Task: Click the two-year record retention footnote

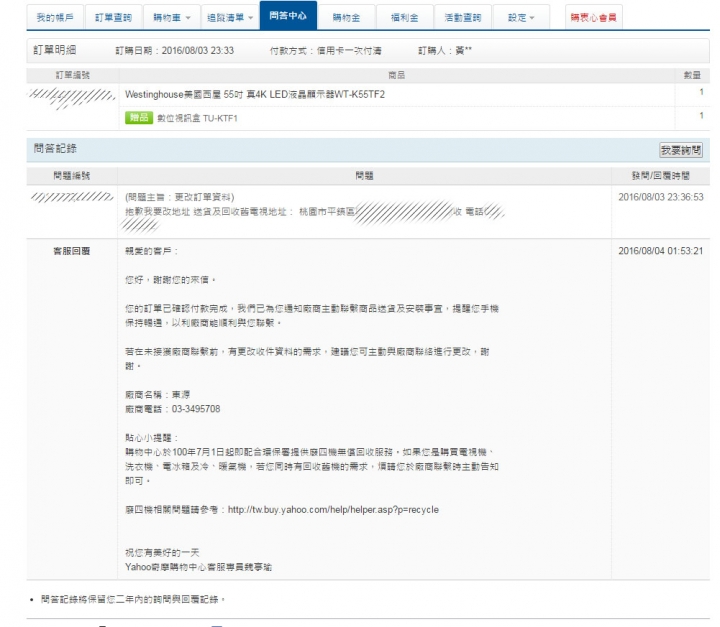Action: click(133, 599)
